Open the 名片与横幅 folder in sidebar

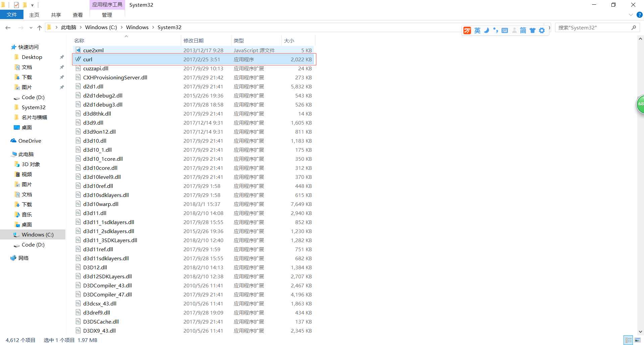34,118
